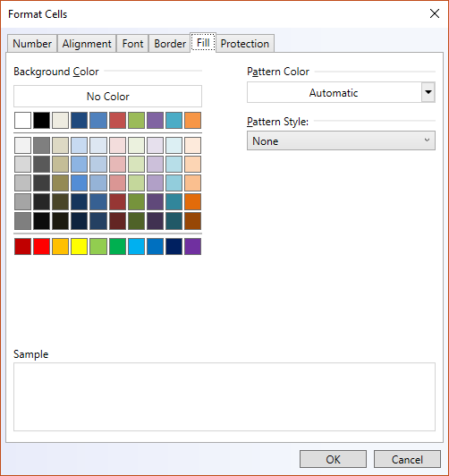Pick dark orange shade in fourth tint row
The height and width of the screenshot is (476, 449).
(x=192, y=202)
